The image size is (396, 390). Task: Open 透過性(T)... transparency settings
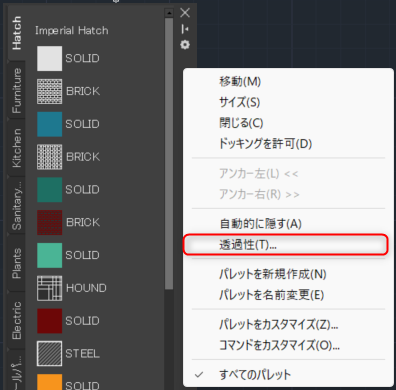[286, 245]
